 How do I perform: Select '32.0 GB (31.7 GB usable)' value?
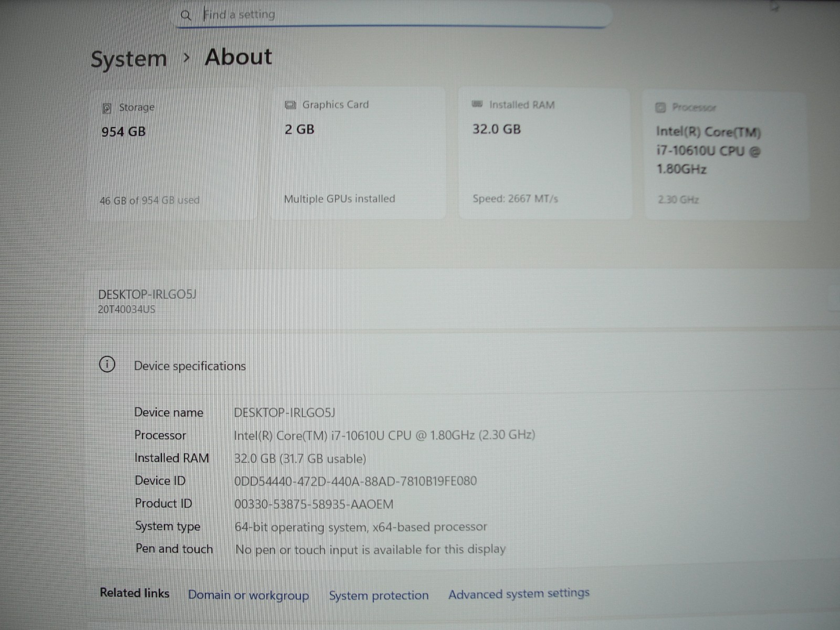(x=300, y=458)
